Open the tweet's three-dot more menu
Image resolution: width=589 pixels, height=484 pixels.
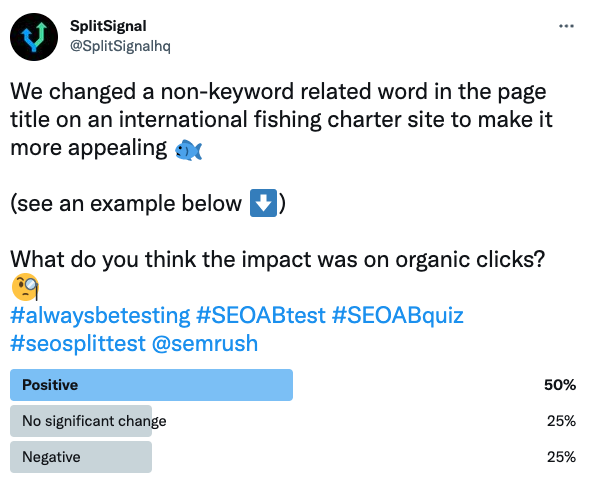(566, 26)
